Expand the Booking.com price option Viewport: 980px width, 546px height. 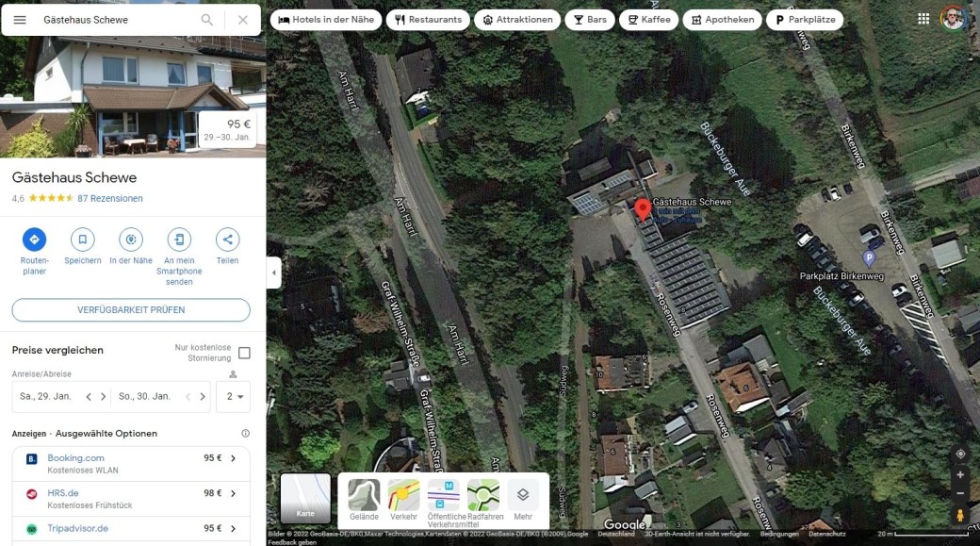[x=233, y=459]
